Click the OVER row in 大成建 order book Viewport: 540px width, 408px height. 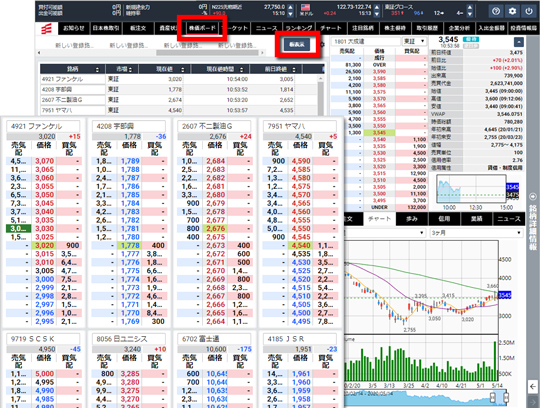(379, 65)
